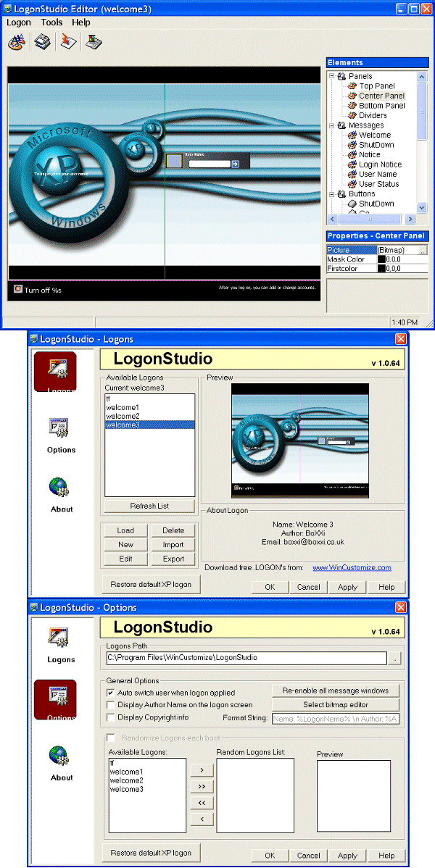The image size is (435, 868).
Task: Click the User Status message icon
Action: 352,184
